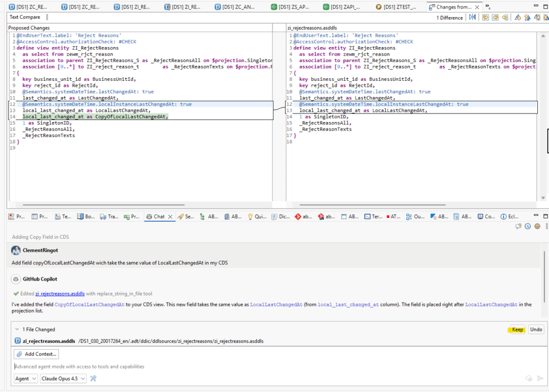This screenshot has width=549, height=392.
Task: Click Undo to revert the file change
Action: [536, 329]
